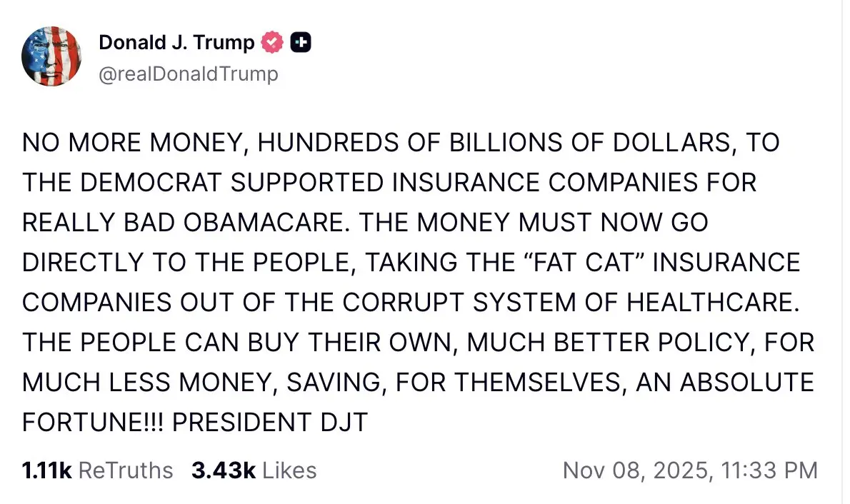
Task: Visit the @realDonaldTrump handle link
Action: click(189, 74)
